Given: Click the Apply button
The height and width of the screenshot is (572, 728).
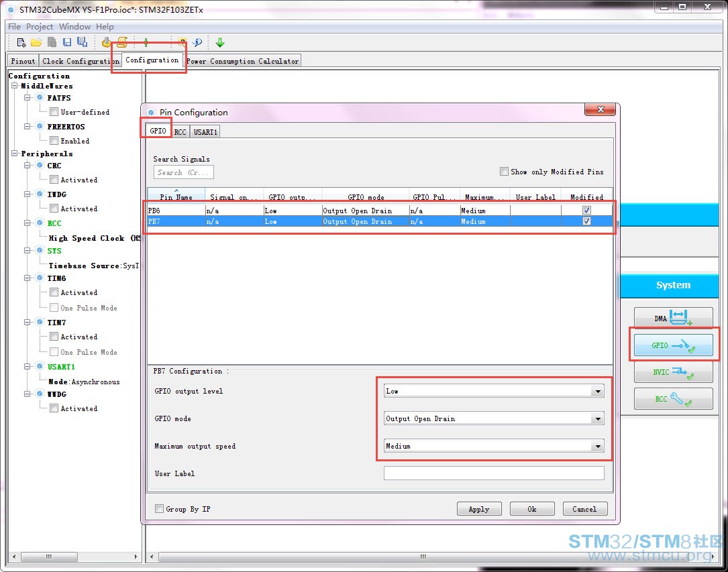Looking at the screenshot, I should tap(479, 509).
